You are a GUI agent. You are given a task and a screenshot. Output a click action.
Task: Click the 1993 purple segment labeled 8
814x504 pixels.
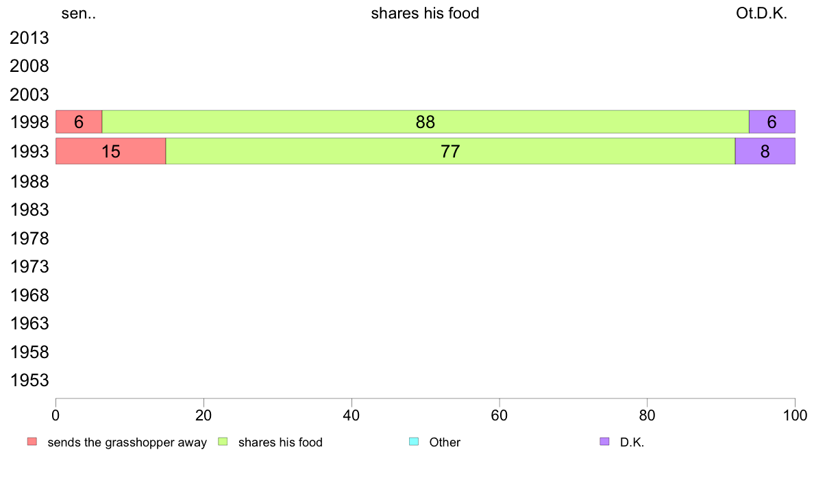(765, 151)
